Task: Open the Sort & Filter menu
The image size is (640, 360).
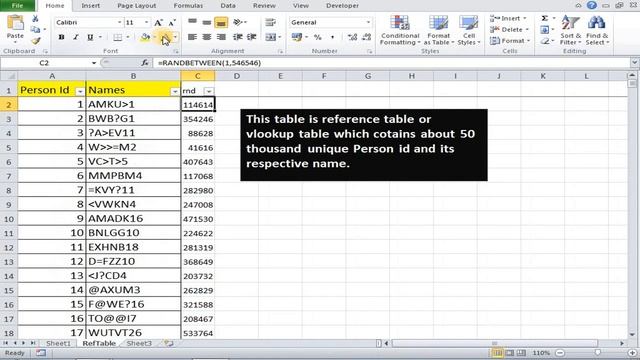Action: tap(570, 30)
